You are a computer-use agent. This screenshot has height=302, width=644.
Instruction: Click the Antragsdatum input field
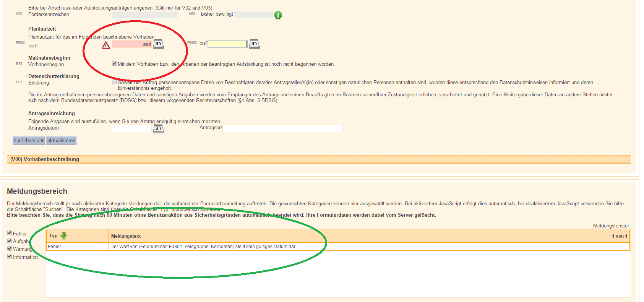tap(132, 128)
